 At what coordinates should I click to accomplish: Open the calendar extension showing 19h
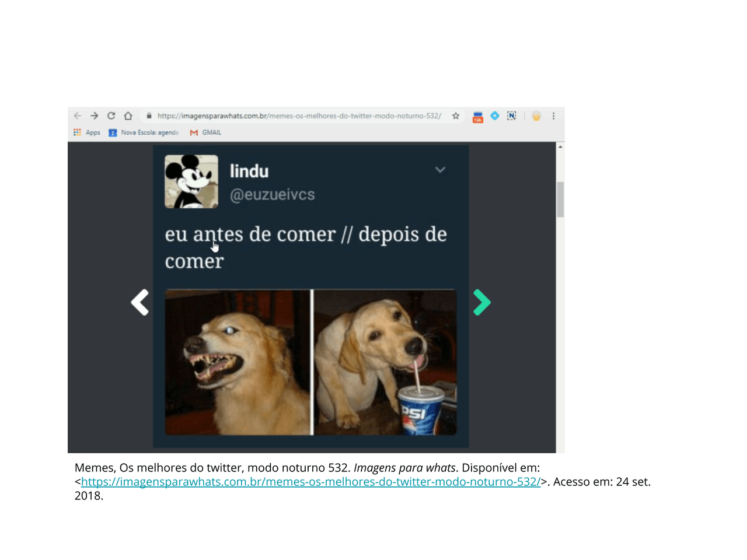(x=477, y=117)
